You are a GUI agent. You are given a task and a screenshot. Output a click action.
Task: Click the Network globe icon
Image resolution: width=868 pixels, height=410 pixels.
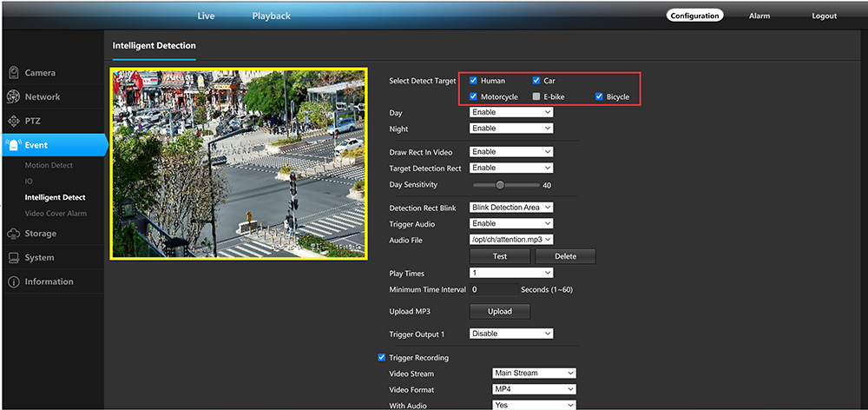[13, 97]
